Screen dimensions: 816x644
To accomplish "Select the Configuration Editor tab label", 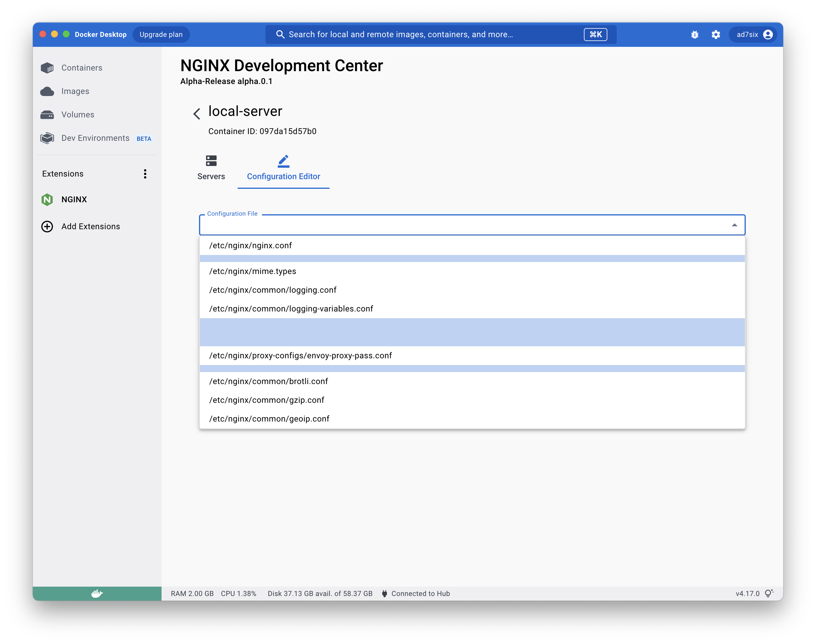I will tap(283, 177).
